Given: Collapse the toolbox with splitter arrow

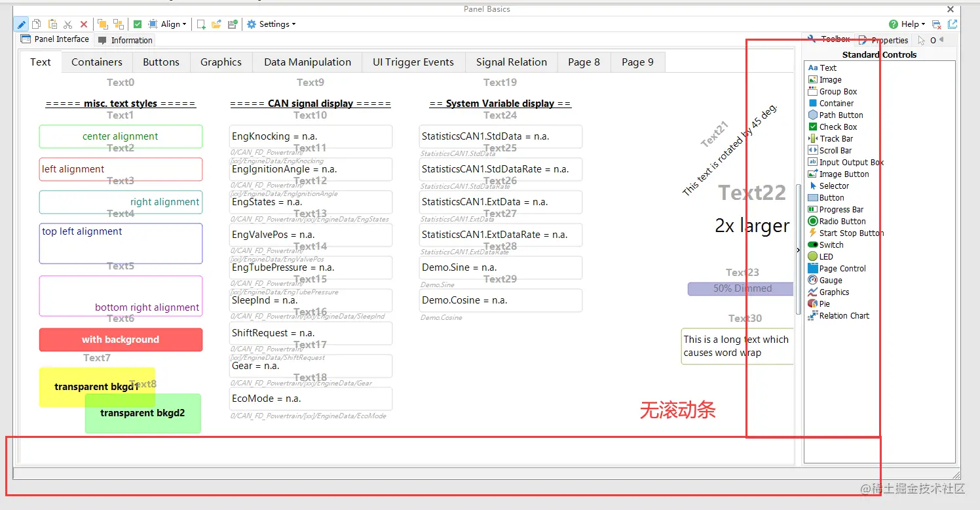Looking at the screenshot, I should pyautogui.click(x=798, y=250).
